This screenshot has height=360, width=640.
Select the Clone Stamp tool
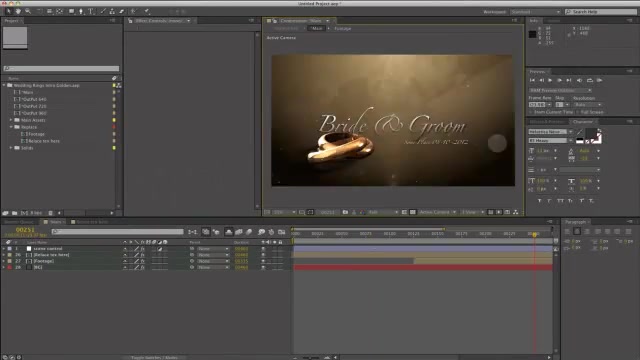tap(112, 11)
